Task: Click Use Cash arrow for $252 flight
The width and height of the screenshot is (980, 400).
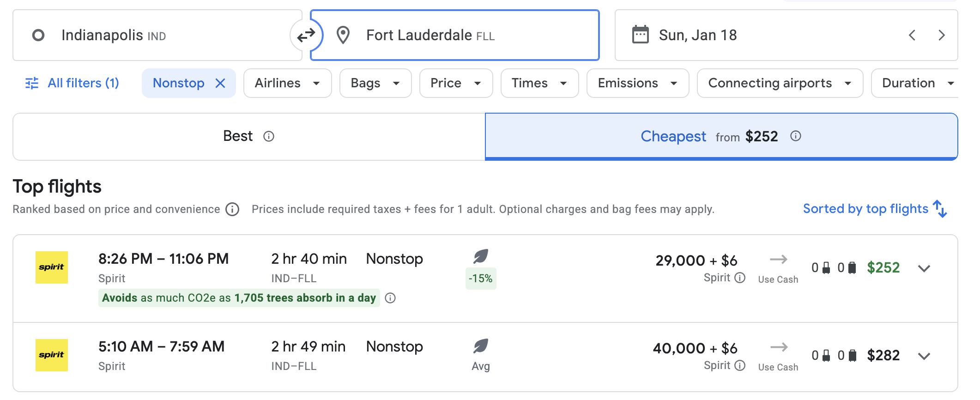Action: click(x=778, y=260)
